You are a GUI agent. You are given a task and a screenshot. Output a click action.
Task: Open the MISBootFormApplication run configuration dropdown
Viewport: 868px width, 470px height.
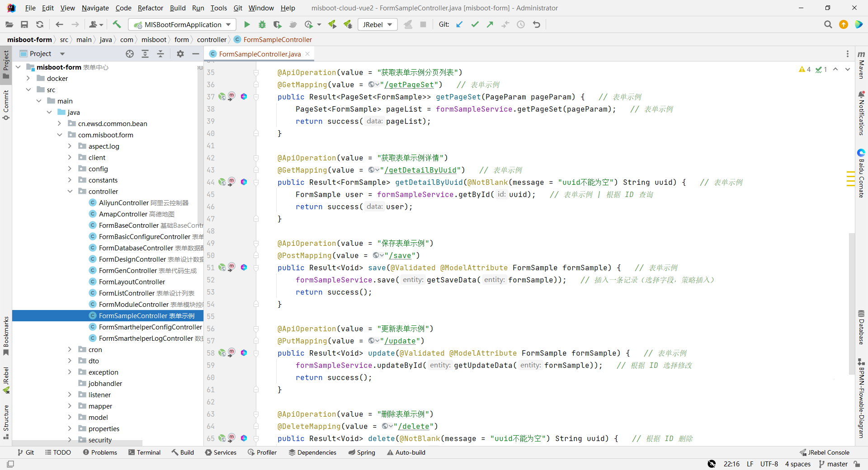pyautogui.click(x=182, y=24)
